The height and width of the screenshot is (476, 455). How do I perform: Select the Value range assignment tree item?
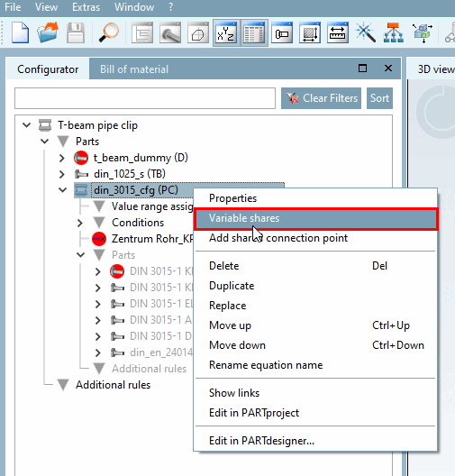pyautogui.click(x=152, y=206)
